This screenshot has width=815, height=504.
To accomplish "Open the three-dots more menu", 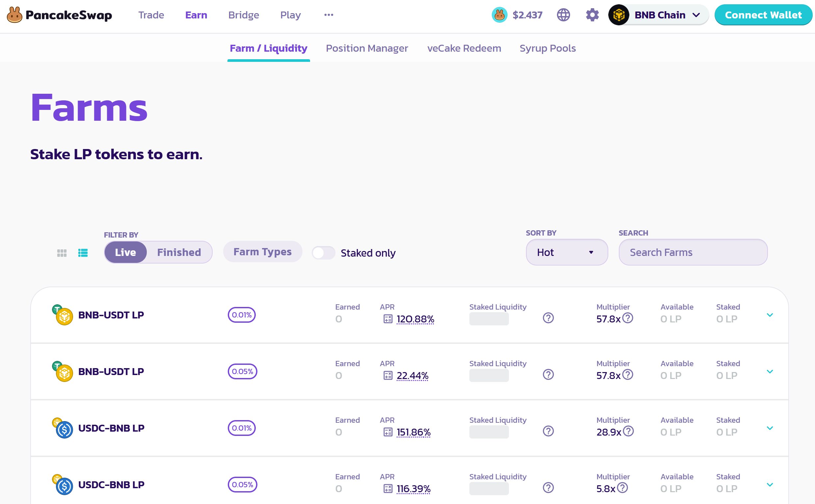I will [x=329, y=15].
